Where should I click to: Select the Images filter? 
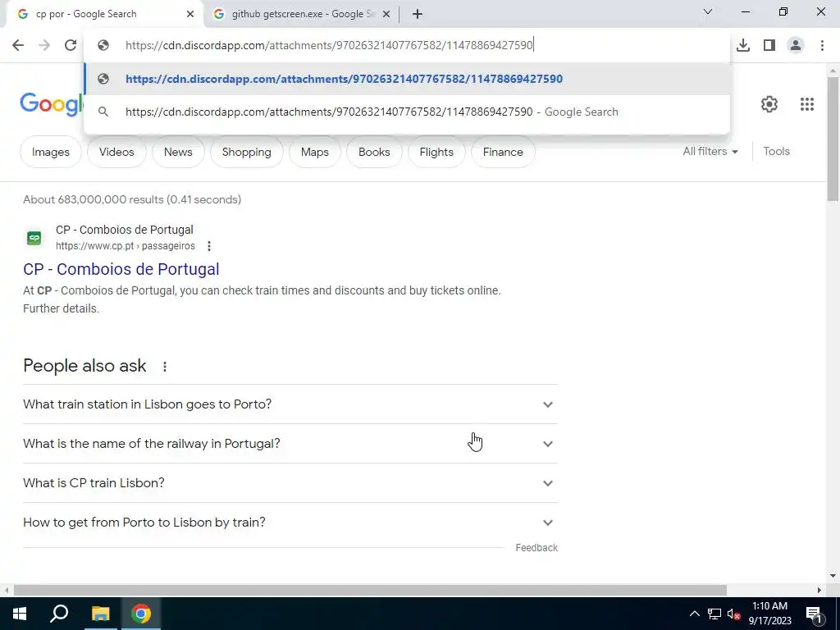point(50,152)
